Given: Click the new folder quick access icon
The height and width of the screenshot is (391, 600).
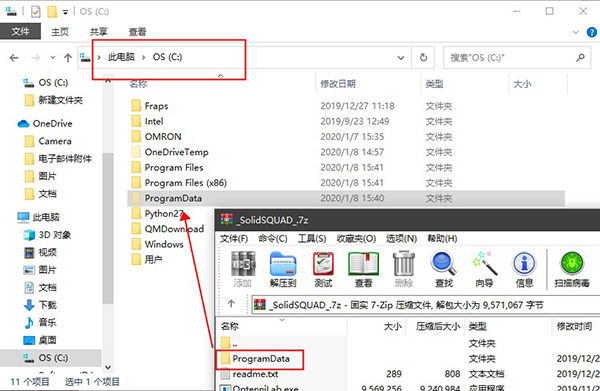Looking at the screenshot, I should (52, 11).
